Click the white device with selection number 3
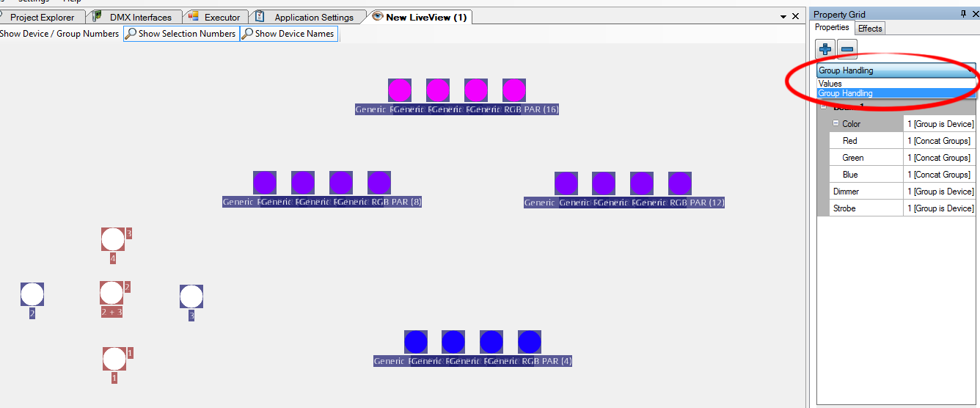 click(113, 239)
